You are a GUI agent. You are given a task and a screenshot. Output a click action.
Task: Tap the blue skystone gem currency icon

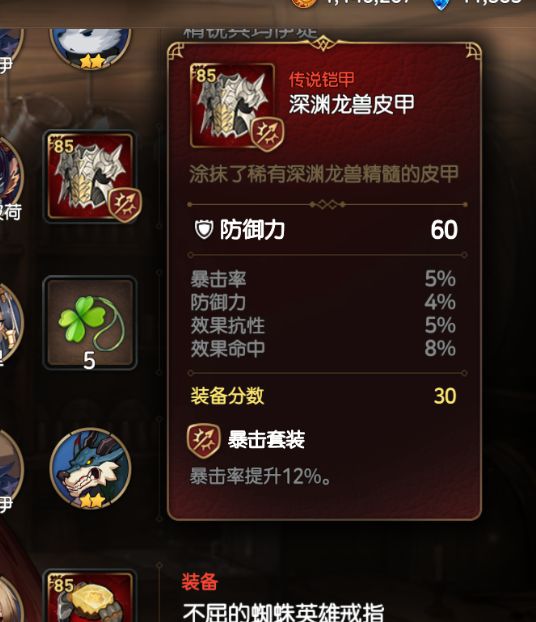(442, 4)
